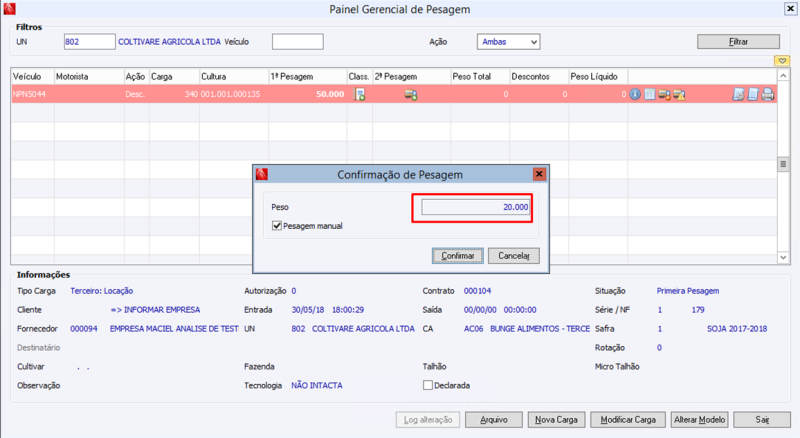Toggle the Pesagem manual checkbox
The width and height of the screenshot is (800, 438).
pyautogui.click(x=277, y=226)
